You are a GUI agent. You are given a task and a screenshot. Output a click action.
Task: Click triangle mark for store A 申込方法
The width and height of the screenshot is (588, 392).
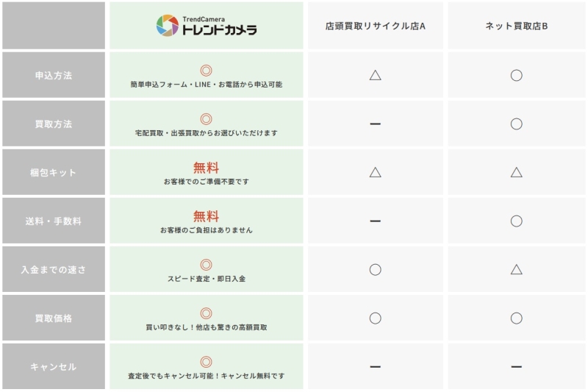375,75
